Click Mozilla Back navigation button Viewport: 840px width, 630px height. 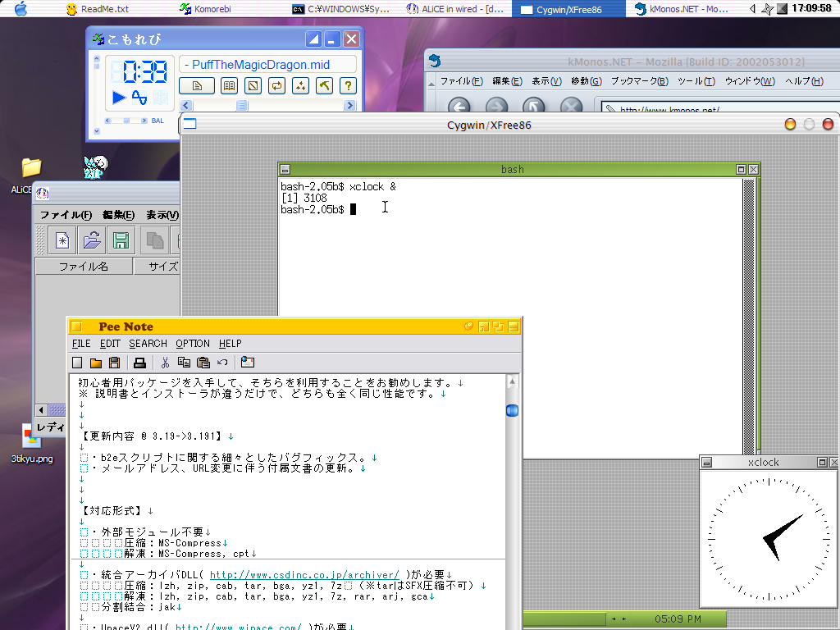click(x=459, y=105)
